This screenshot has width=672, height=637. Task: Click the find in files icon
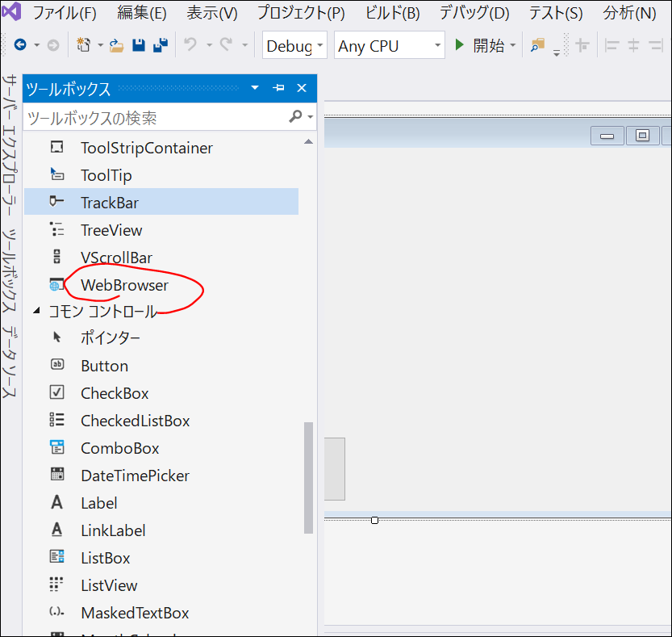click(537, 44)
